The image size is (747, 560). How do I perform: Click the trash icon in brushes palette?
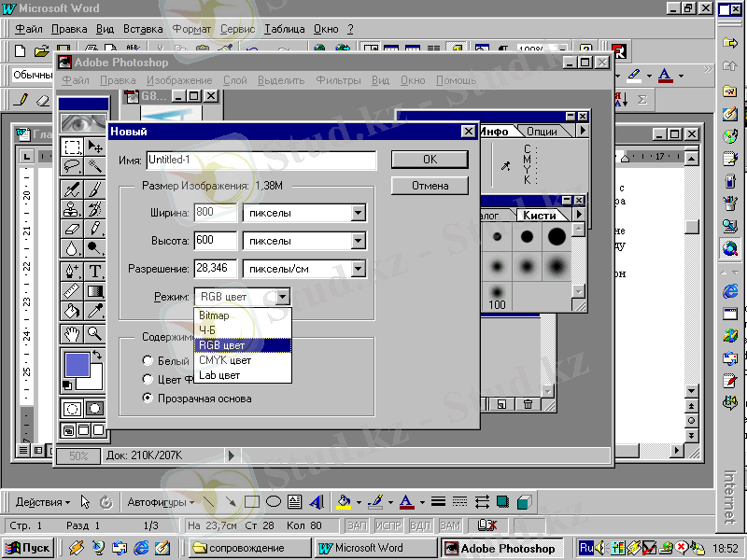coord(528,404)
